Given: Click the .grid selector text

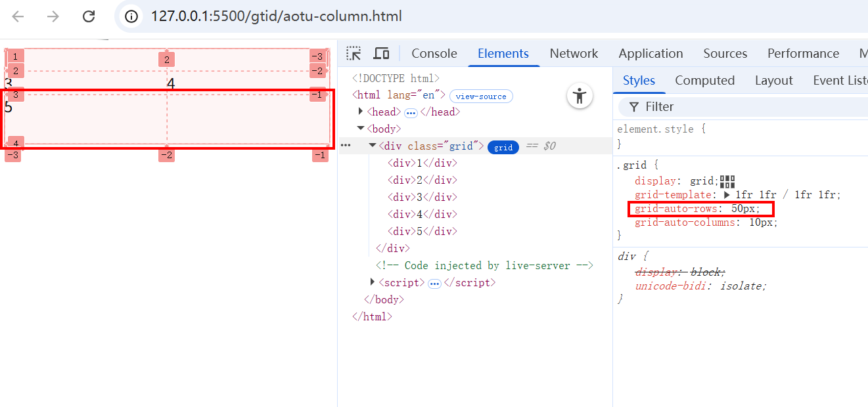Looking at the screenshot, I should click(631, 165).
